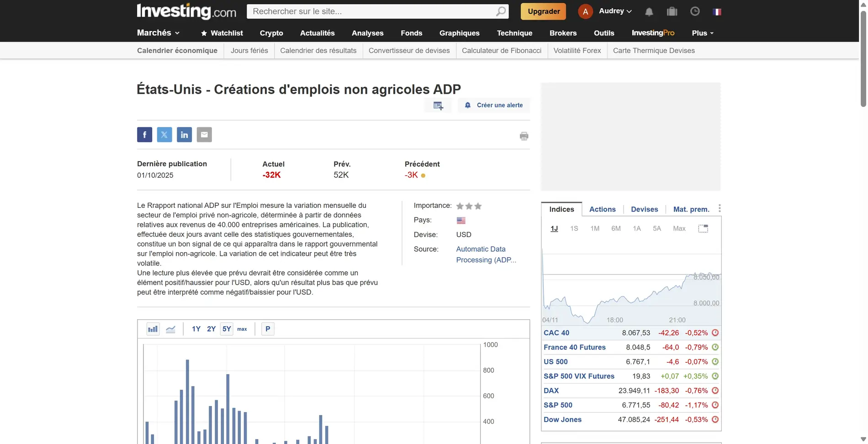Open the Marchés dropdown menu
868x444 pixels.
coord(158,33)
